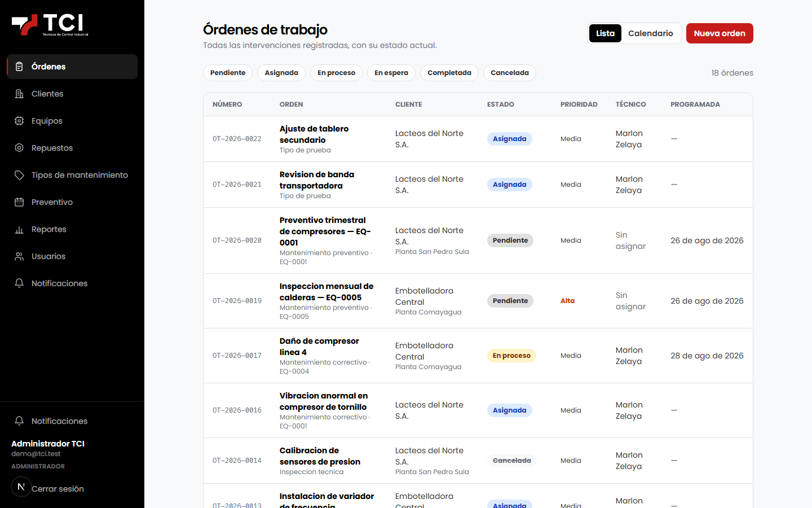Click order number OT-2026-0016
The image size is (812, 508).
[237, 410]
